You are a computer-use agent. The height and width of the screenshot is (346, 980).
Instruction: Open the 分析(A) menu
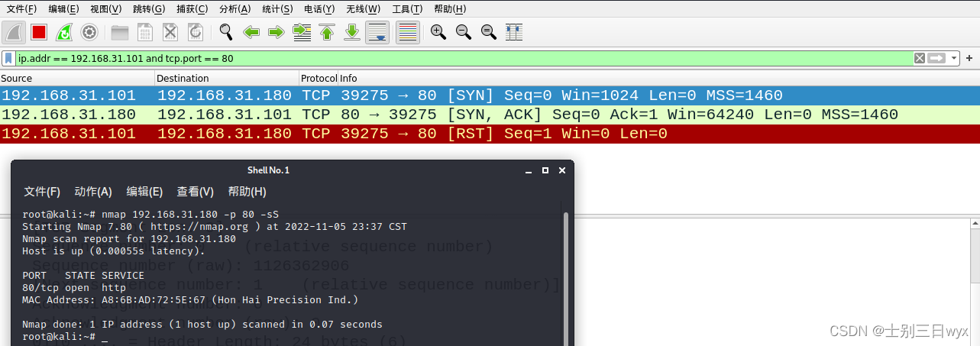[234, 9]
